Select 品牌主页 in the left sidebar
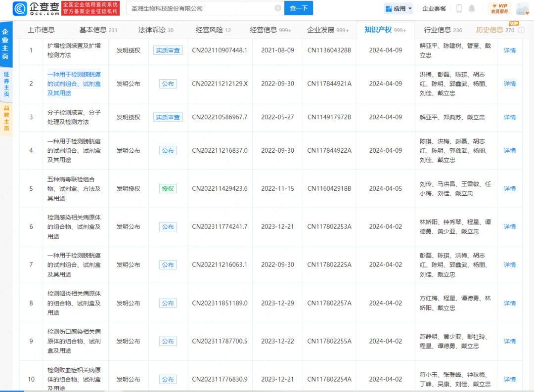 [6, 118]
